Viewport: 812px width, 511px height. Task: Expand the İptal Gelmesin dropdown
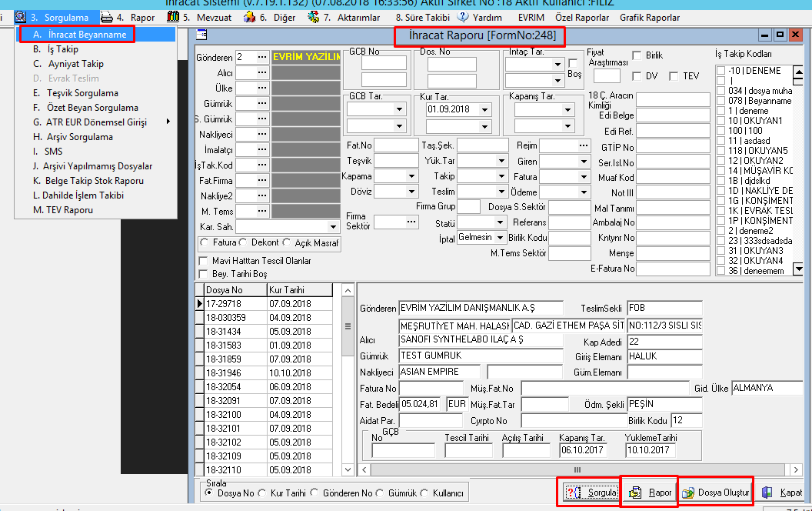[x=500, y=237]
